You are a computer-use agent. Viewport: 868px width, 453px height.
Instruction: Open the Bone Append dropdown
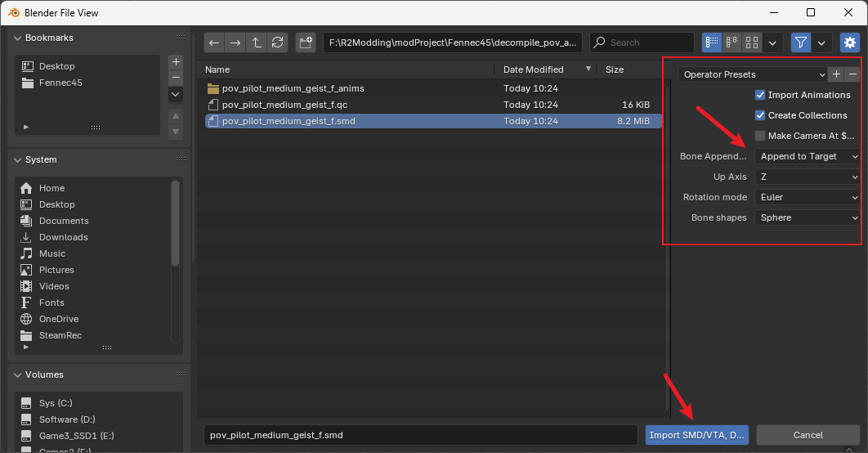[808, 156]
